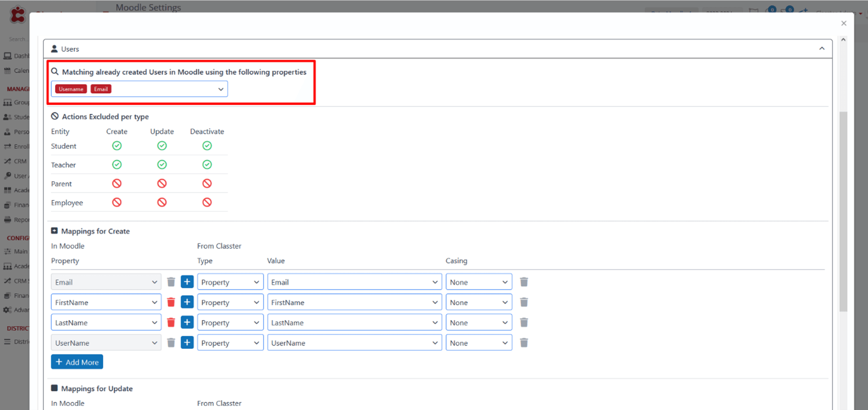Click the scroll-up arrow of modal scrollbar
The height and width of the screenshot is (410, 868).
[x=843, y=40]
